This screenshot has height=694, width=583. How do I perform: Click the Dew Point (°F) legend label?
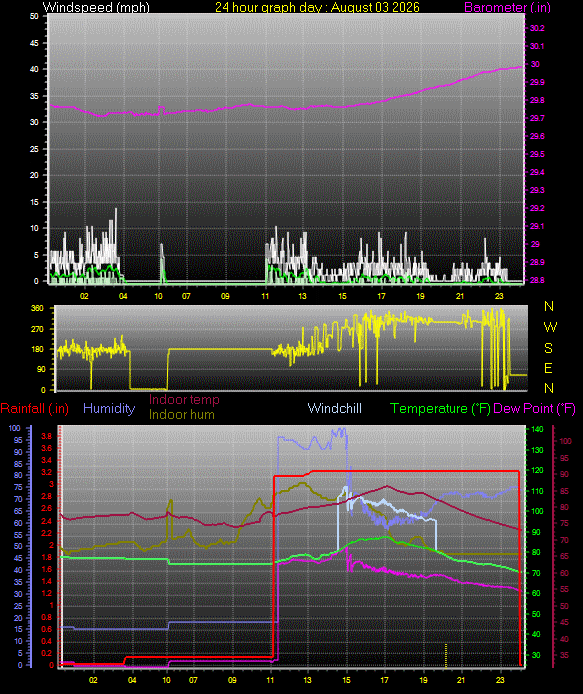534,409
